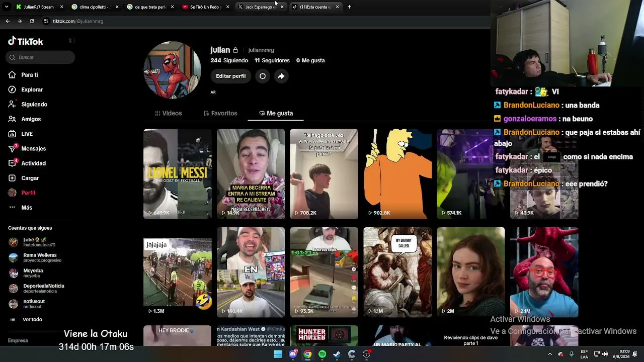
Task: Select the Me gusta profile tab
Action: pos(276,113)
